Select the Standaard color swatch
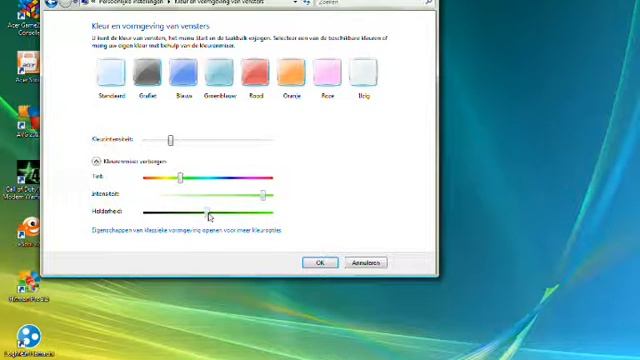 (x=111, y=72)
